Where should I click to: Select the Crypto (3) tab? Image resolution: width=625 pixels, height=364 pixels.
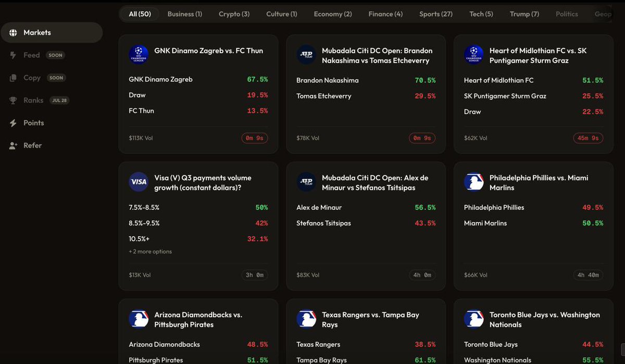(x=234, y=14)
